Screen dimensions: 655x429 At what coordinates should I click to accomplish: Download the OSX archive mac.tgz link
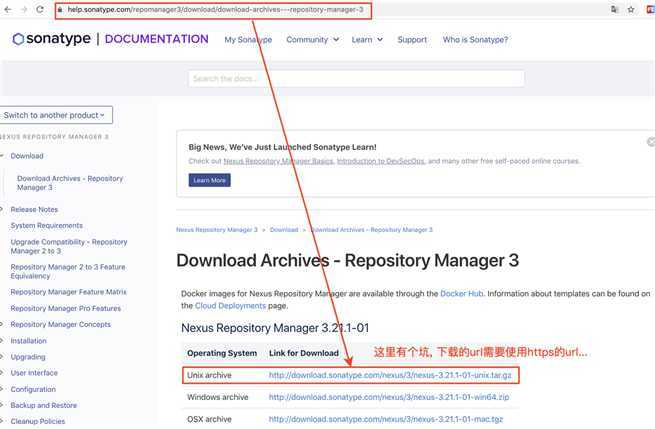click(386, 419)
